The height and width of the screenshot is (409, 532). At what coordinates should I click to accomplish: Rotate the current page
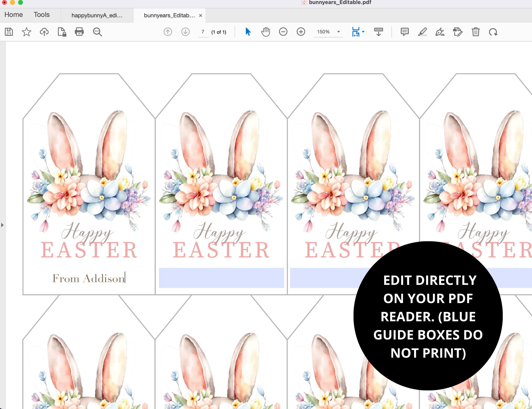pyautogui.click(x=494, y=32)
